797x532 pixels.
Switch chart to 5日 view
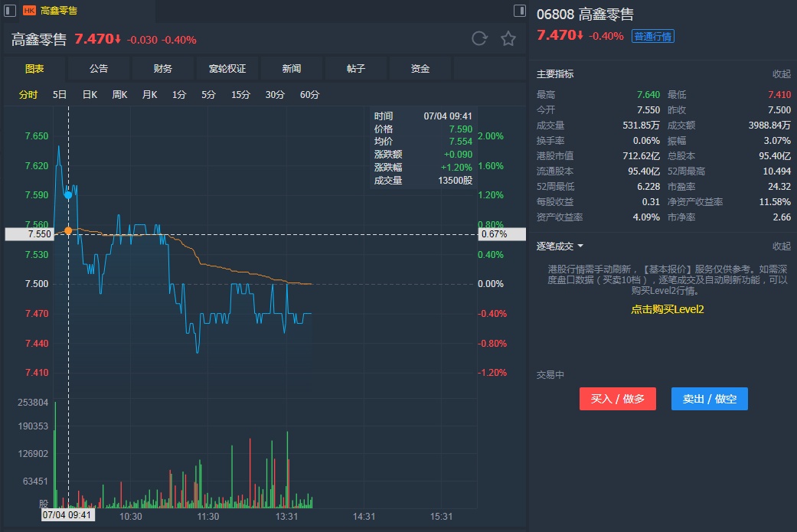coord(60,95)
